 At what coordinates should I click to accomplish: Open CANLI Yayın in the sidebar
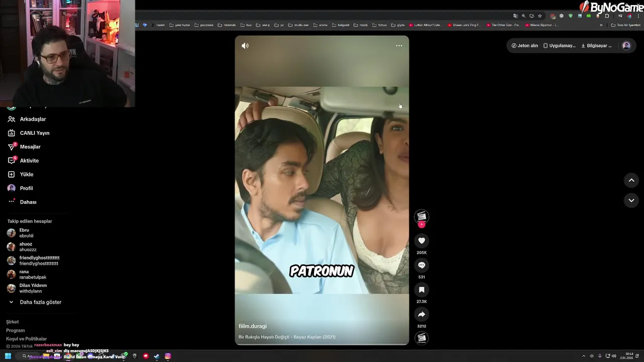pyautogui.click(x=28, y=133)
